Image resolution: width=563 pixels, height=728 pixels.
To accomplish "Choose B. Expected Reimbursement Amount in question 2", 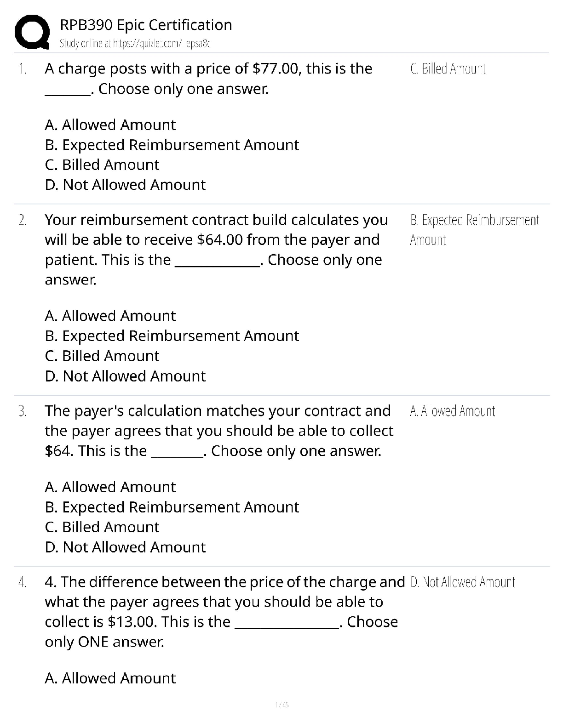I will coord(172,336).
